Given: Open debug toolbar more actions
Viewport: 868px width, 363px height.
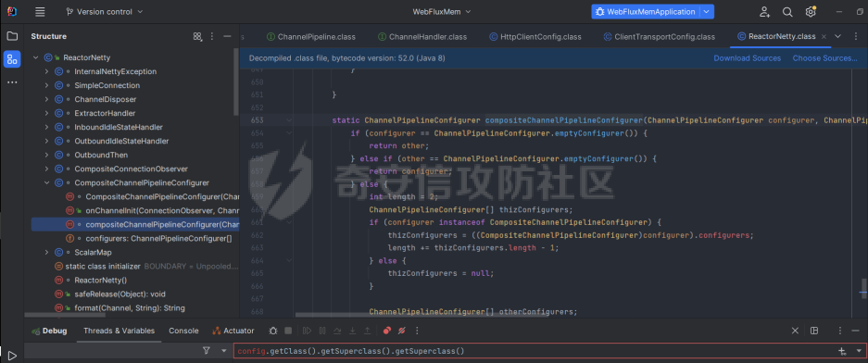Looking at the screenshot, I should (417, 331).
